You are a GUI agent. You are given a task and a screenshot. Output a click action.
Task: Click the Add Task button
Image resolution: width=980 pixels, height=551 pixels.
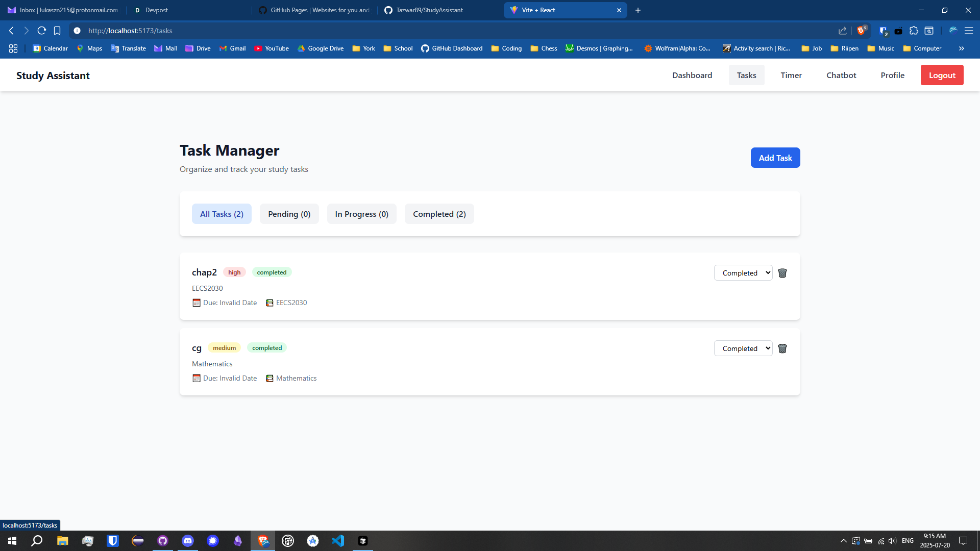point(775,158)
